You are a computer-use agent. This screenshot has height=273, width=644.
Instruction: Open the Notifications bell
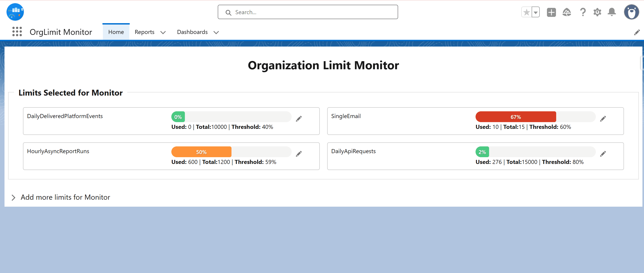(612, 12)
